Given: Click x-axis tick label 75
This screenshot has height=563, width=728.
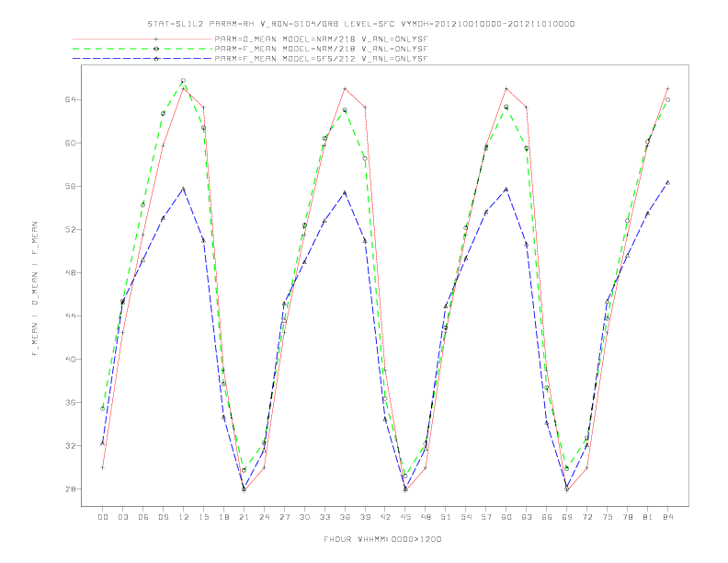Looking at the screenshot, I should (608, 517).
